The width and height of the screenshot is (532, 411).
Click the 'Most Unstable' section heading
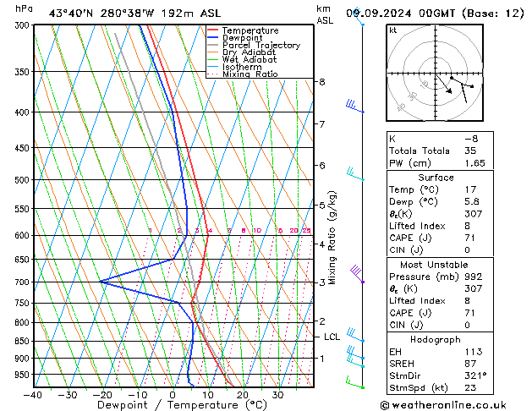(x=434, y=265)
